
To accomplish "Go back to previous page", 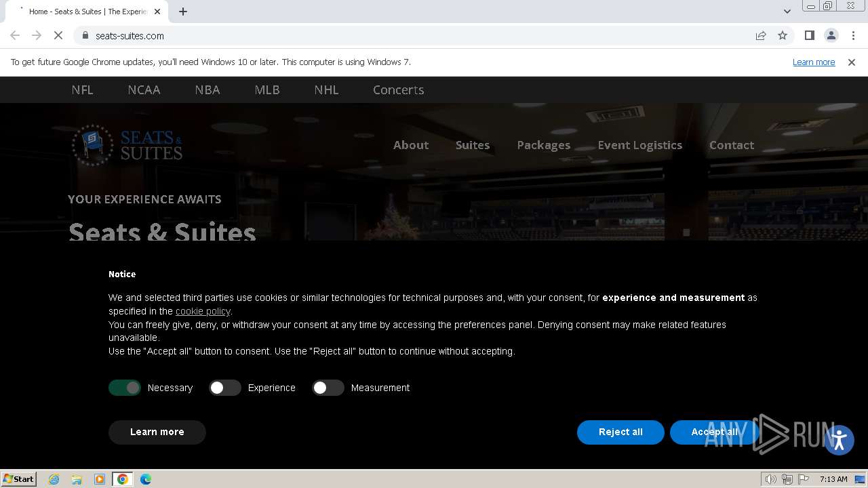I will tap(15, 36).
